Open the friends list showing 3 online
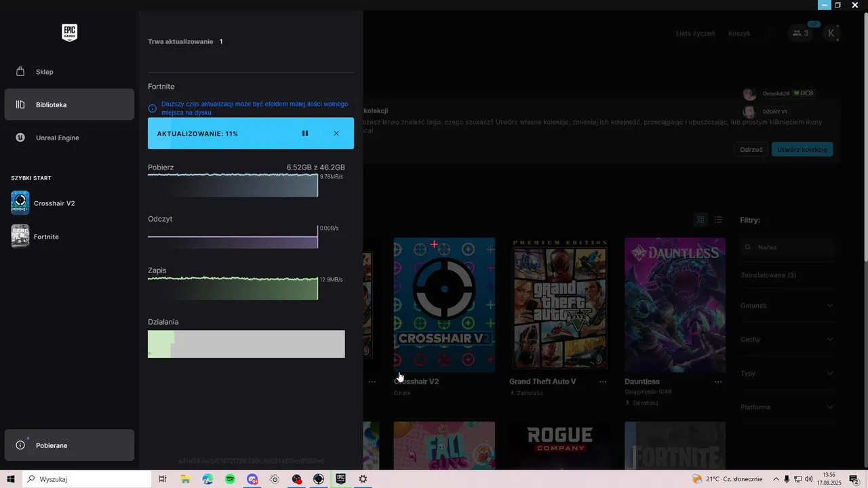Screen dimensions: 868x488 801,33
